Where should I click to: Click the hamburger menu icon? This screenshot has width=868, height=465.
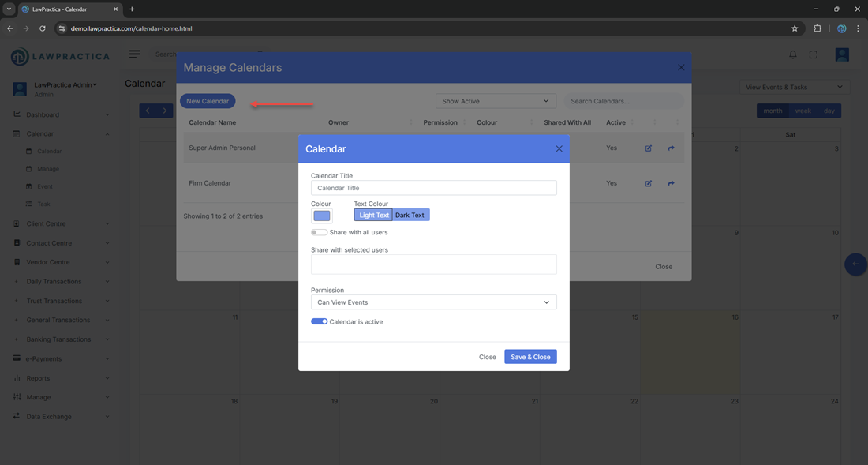[x=135, y=54]
